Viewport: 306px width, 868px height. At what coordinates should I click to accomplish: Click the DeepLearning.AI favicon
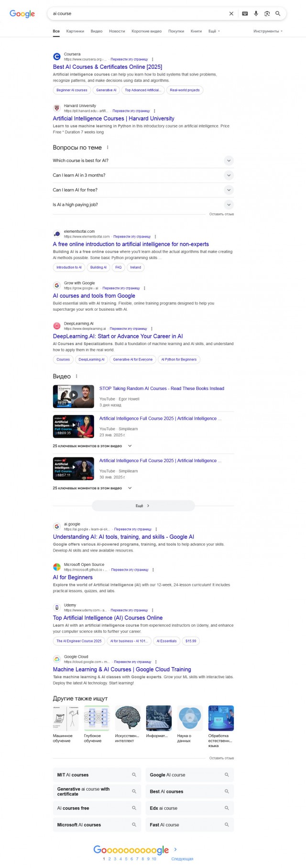coord(57,326)
